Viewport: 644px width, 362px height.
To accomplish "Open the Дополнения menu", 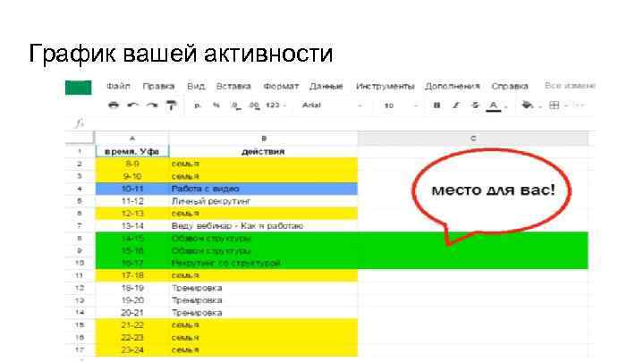I will coord(453,86).
